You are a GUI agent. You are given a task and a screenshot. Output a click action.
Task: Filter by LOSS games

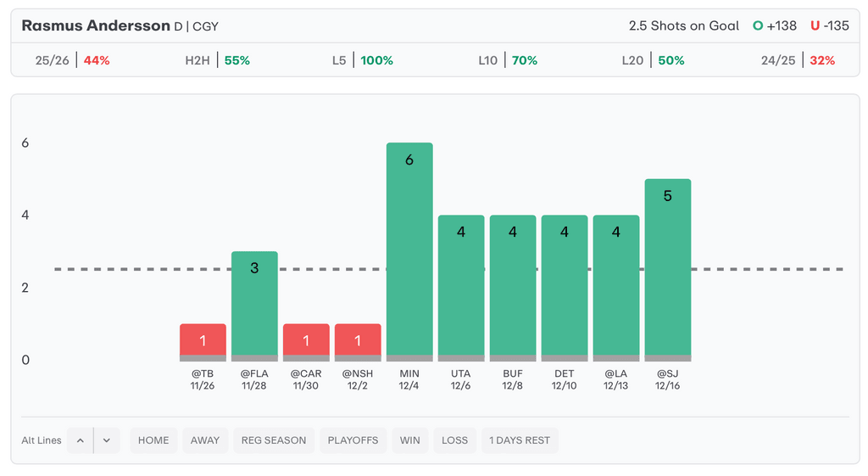[x=454, y=440]
